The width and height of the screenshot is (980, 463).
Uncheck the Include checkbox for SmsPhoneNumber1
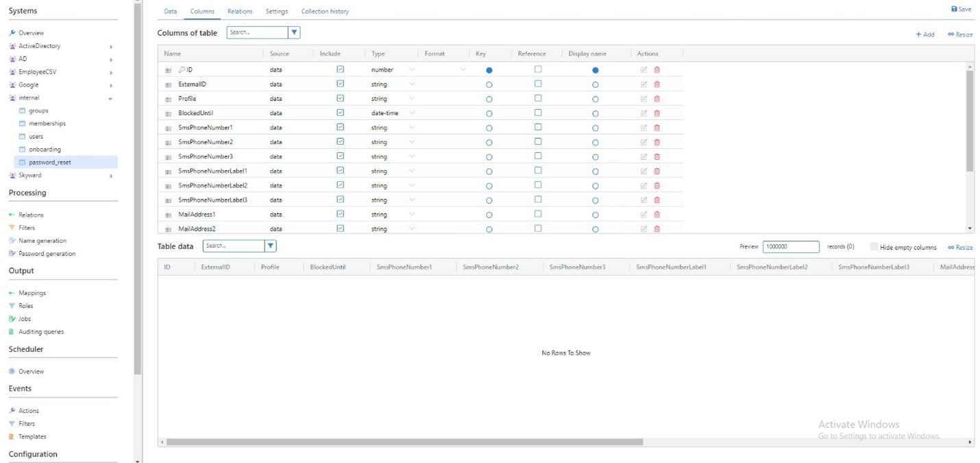pos(340,127)
